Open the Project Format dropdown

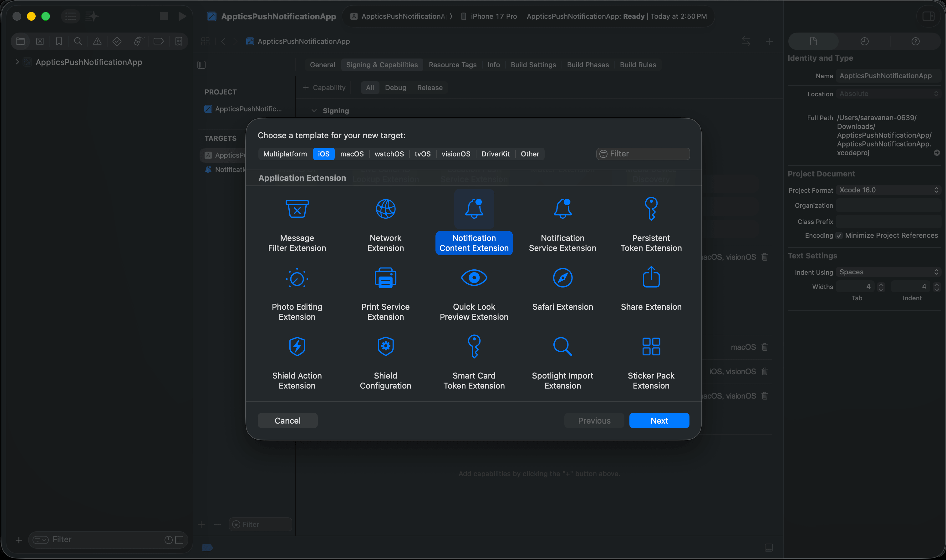pos(888,190)
